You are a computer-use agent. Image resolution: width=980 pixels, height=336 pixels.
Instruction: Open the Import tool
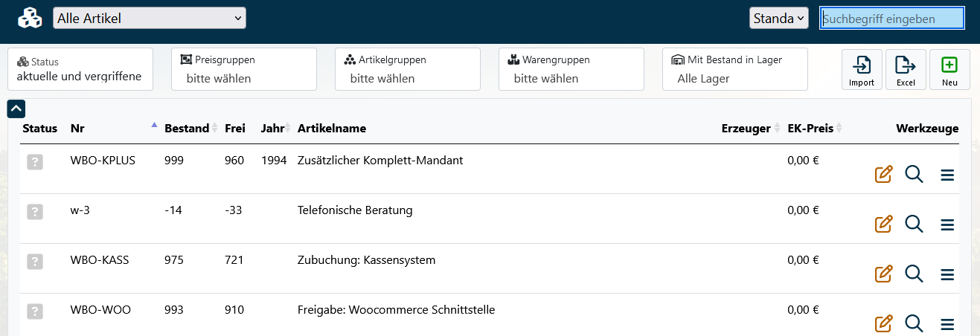click(862, 70)
